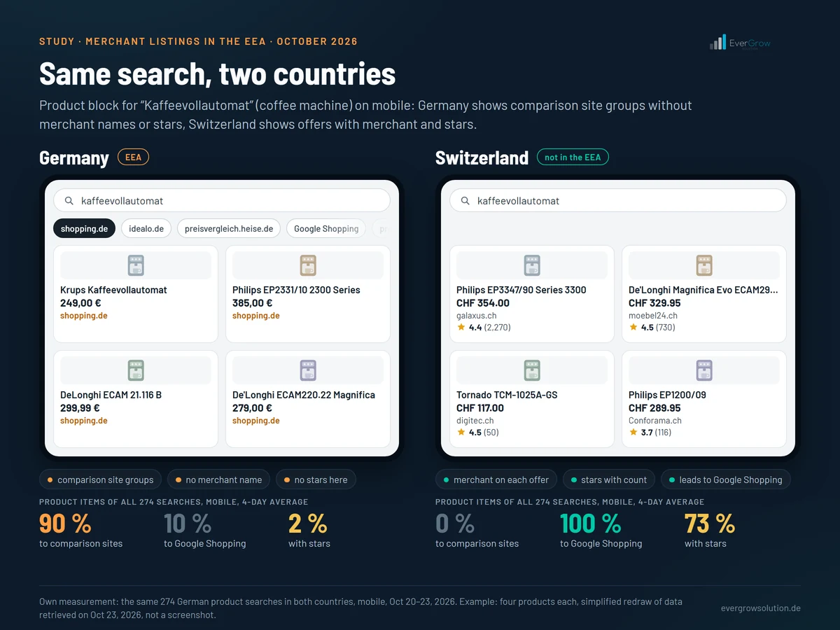
Task: Click price 385,00 €
Action: tap(253, 303)
